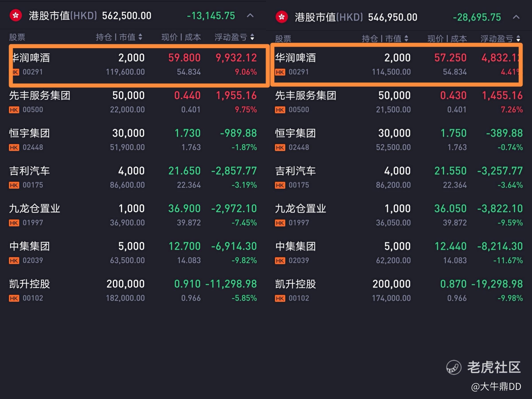Click 股票 column header in right panel
This screenshot has width=532, height=399.
point(283,39)
